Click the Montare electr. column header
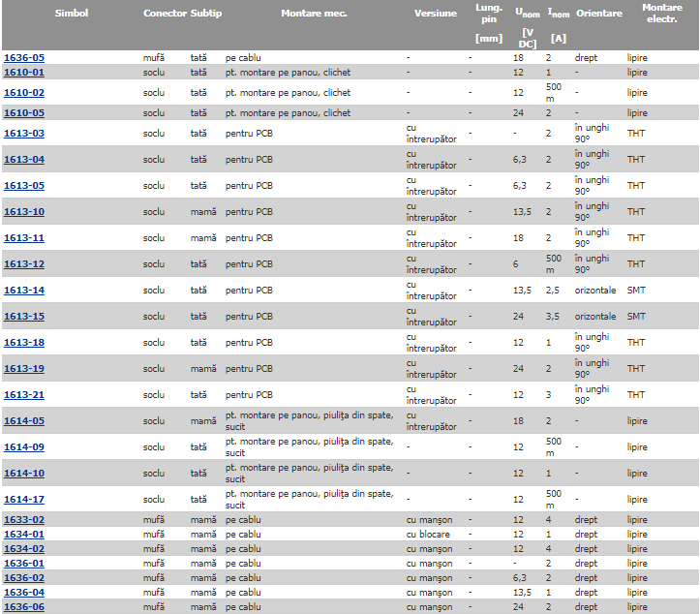This screenshot has height=614, width=700. point(662,14)
